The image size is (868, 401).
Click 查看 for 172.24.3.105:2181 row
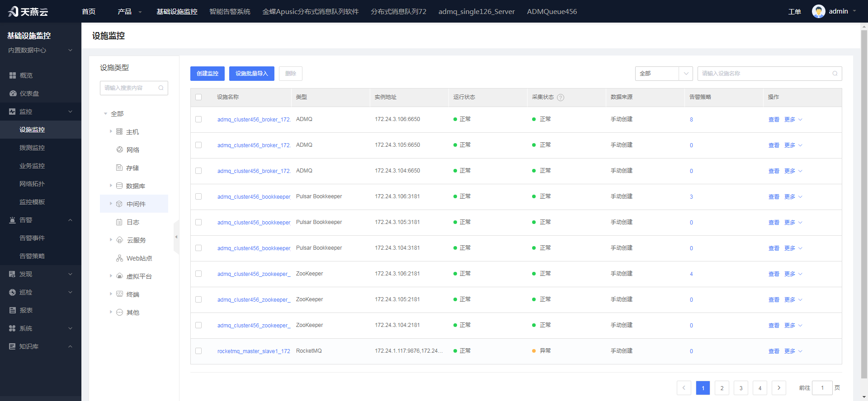(x=774, y=300)
